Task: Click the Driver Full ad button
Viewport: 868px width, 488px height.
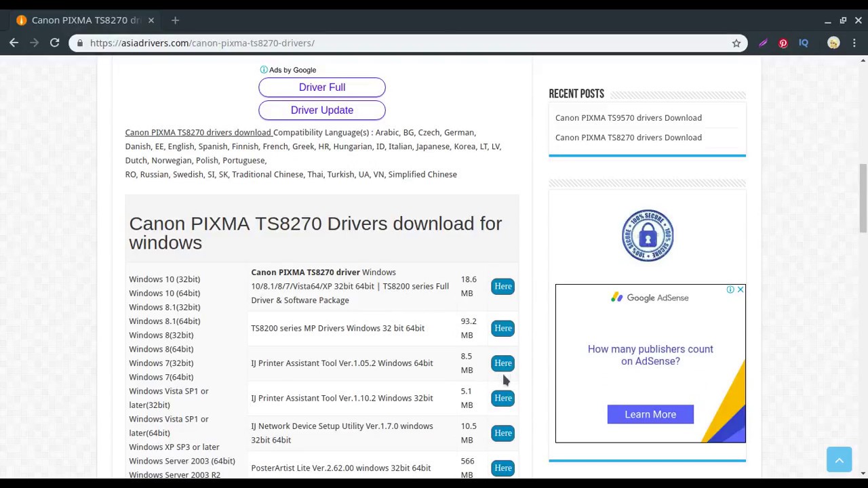Action: 322,87
